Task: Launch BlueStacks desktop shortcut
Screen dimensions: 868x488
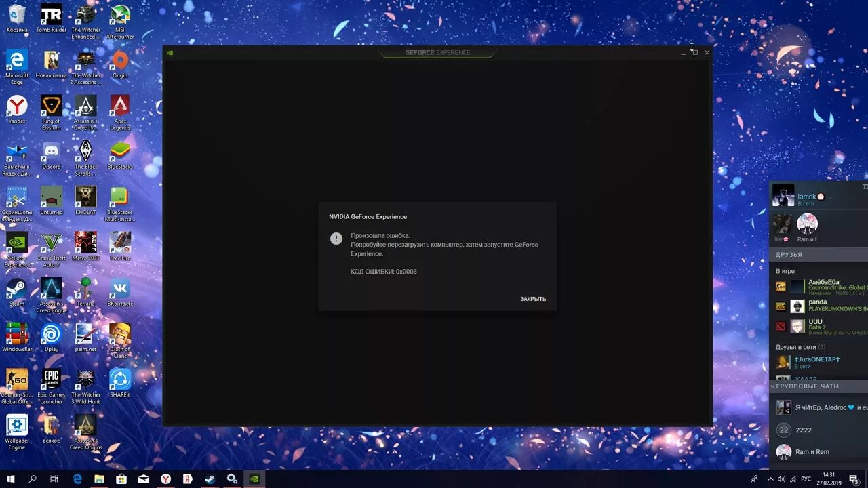Action: pos(120,155)
